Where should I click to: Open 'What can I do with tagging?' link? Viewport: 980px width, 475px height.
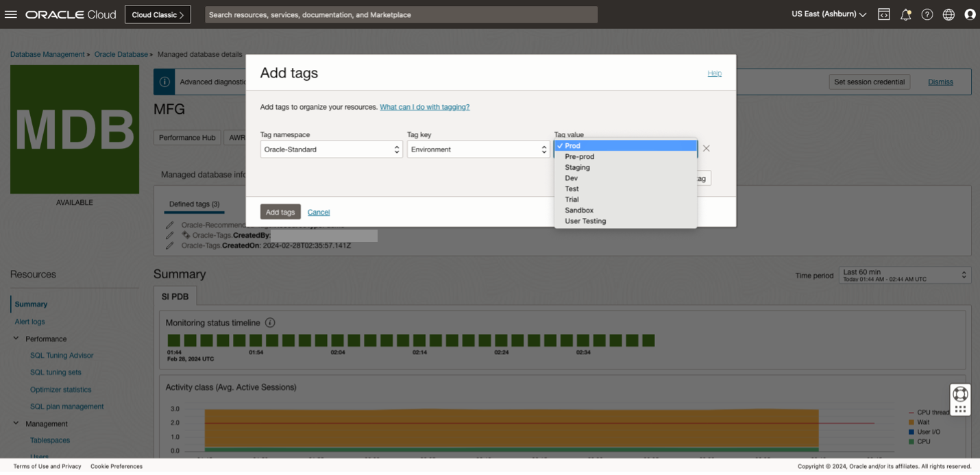coord(424,107)
